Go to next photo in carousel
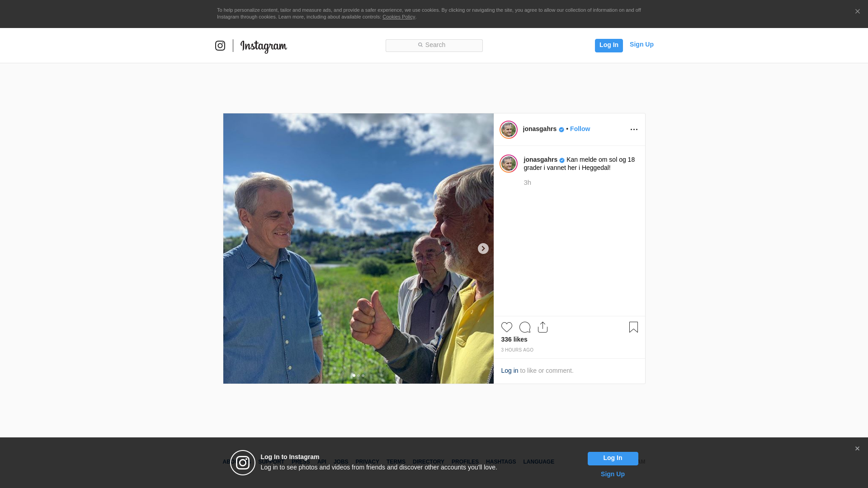This screenshot has height=488, width=868. click(x=483, y=249)
